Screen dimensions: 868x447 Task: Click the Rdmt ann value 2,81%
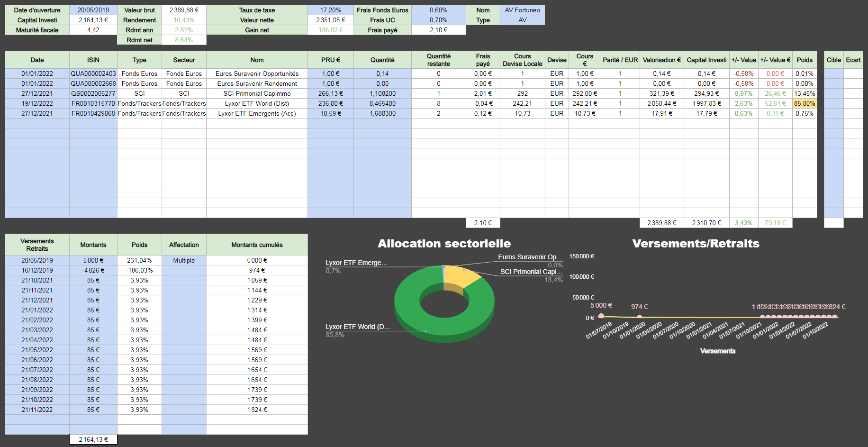tap(184, 30)
